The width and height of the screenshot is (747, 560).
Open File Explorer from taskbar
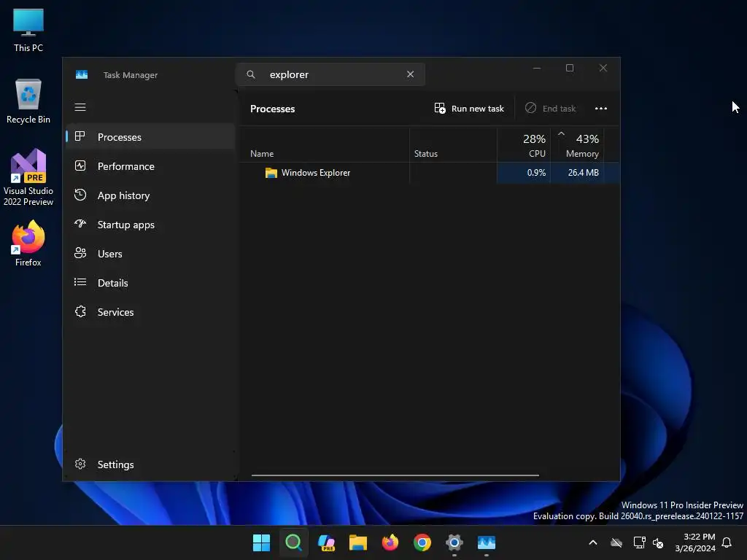click(357, 542)
